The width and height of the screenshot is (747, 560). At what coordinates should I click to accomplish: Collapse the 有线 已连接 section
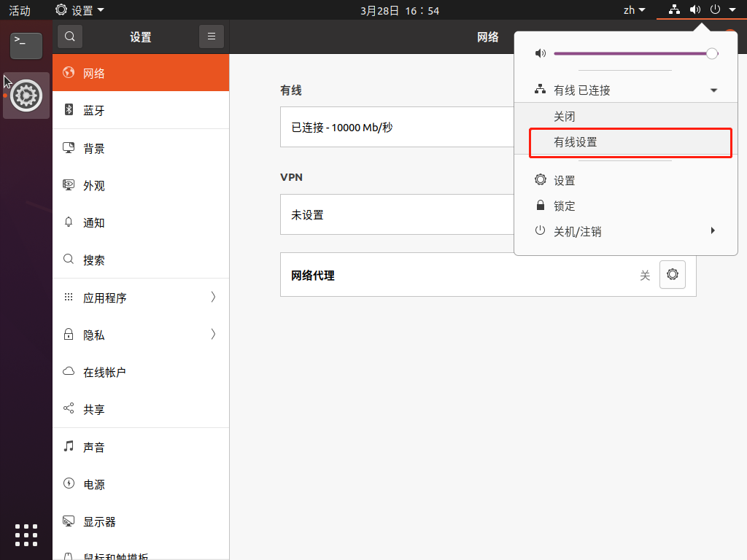point(713,90)
